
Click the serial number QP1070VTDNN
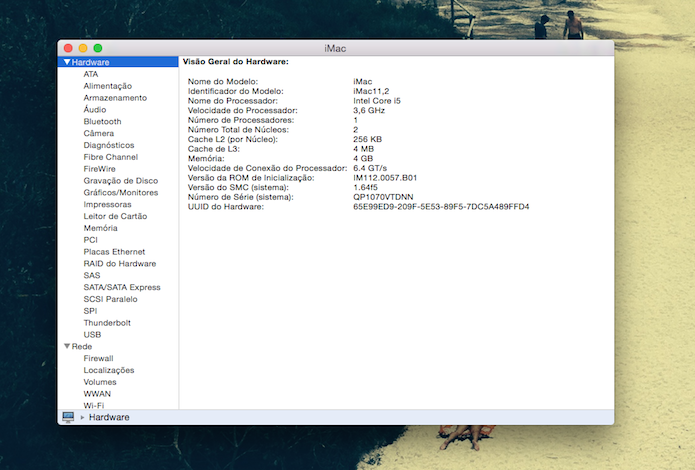tap(383, 197)
